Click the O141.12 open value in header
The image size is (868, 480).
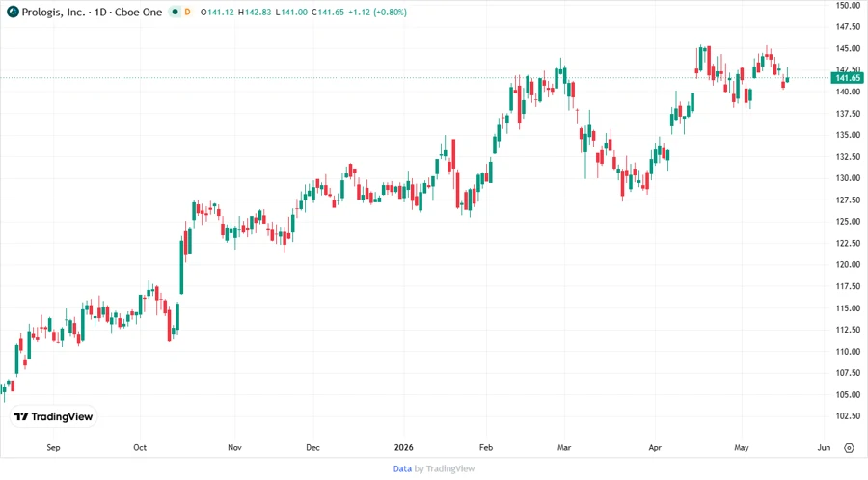coord(217,12)
